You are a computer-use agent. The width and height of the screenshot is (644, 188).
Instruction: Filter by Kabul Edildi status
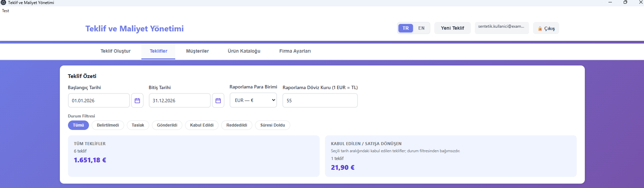click(202, 125)
